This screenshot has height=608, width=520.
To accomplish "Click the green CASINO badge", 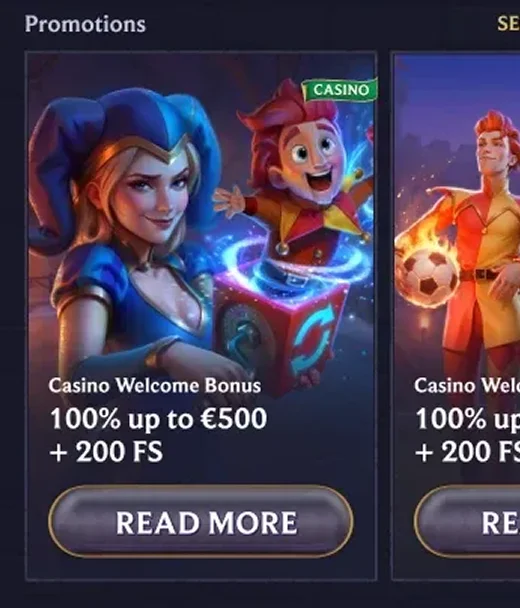I will point(340,90).
